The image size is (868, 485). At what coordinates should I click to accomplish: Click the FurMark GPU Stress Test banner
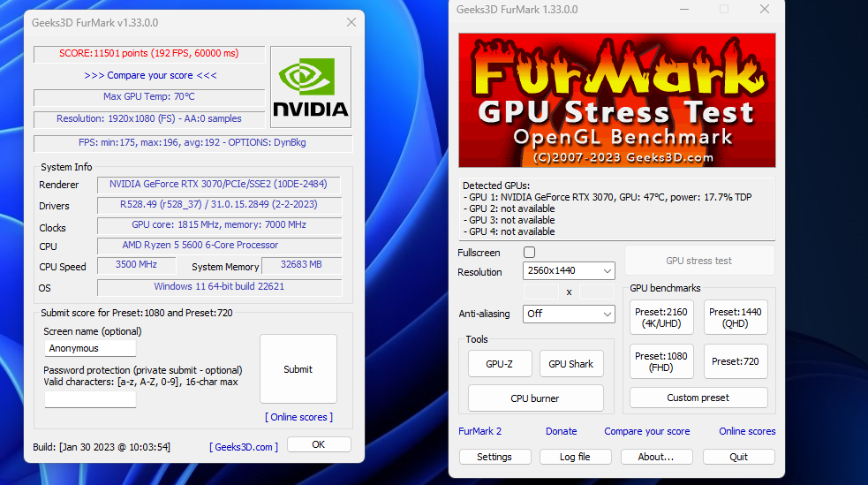tap(616, 100)
